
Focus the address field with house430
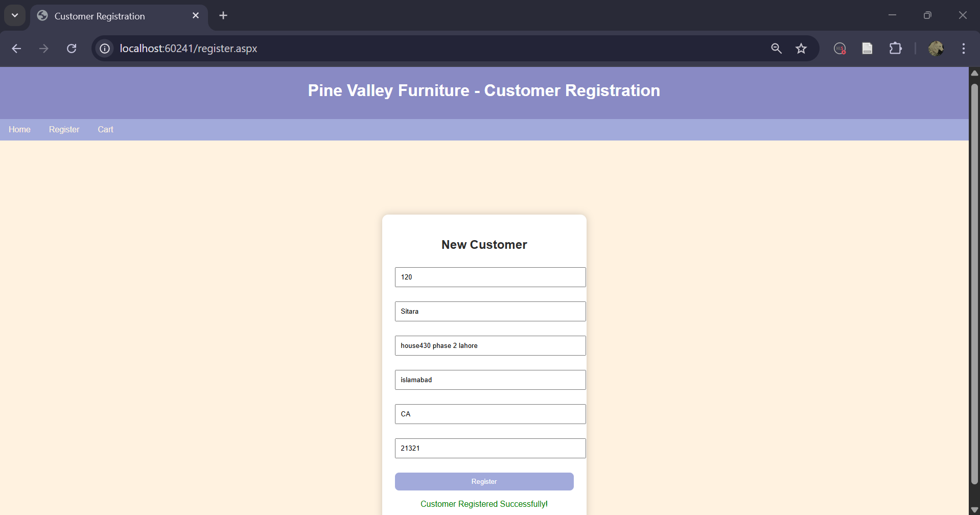coord(490,345)
